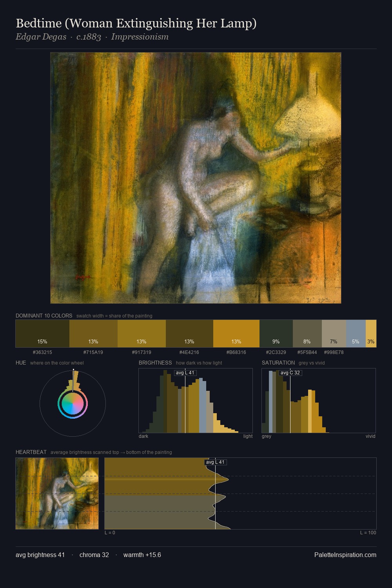Click the hue color wheel chart

coord(73,403)
